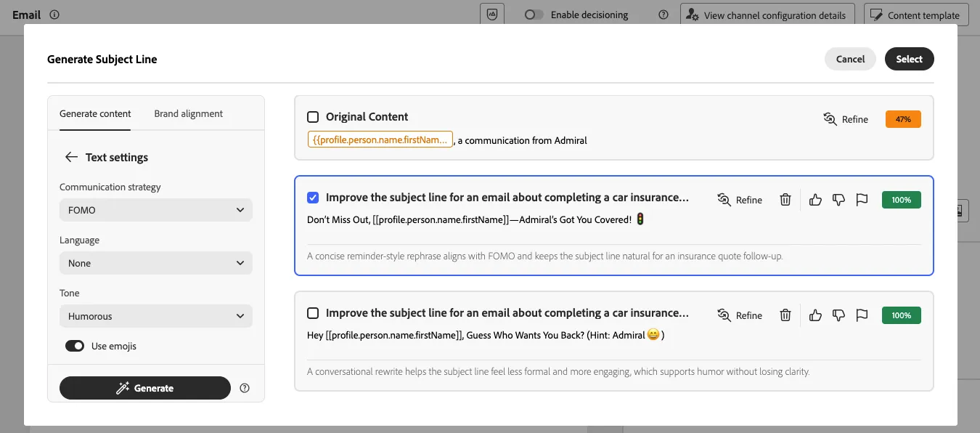
Task: Click the Content template button
Action: (x=916, y=15)
